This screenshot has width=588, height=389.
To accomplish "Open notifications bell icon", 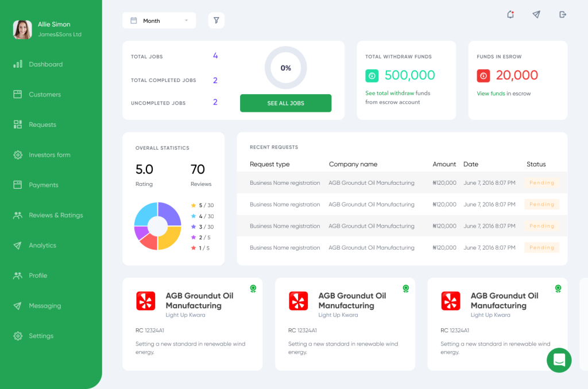I will pos(510,14).
